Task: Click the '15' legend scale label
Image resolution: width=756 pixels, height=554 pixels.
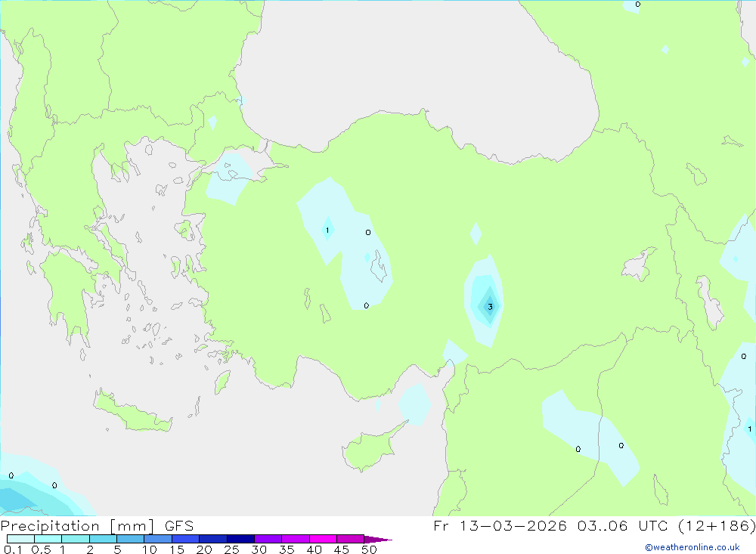Action: point(176,549)
